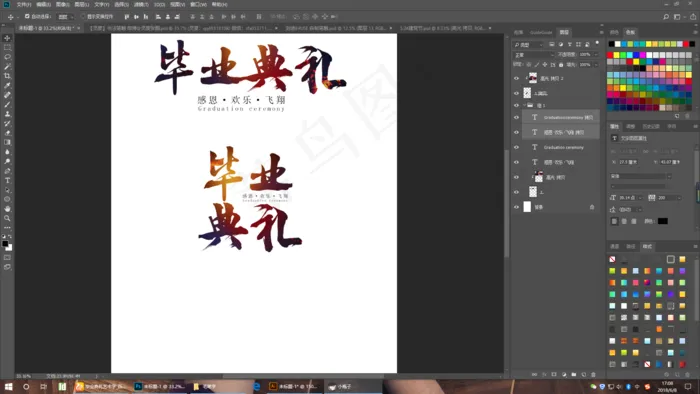700x394 pixels.
Task: Select the Clone Stamp tool
Action: (x=7, y=114)
